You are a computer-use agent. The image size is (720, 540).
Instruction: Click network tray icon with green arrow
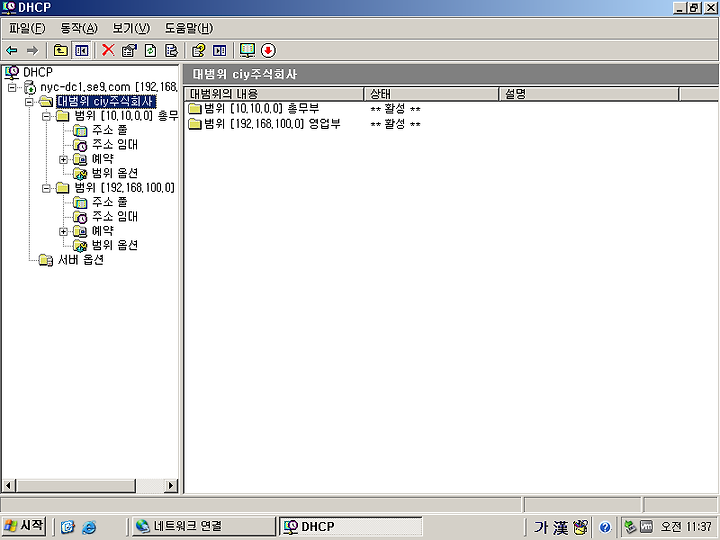pyautogui.click(x=630, y=527)
